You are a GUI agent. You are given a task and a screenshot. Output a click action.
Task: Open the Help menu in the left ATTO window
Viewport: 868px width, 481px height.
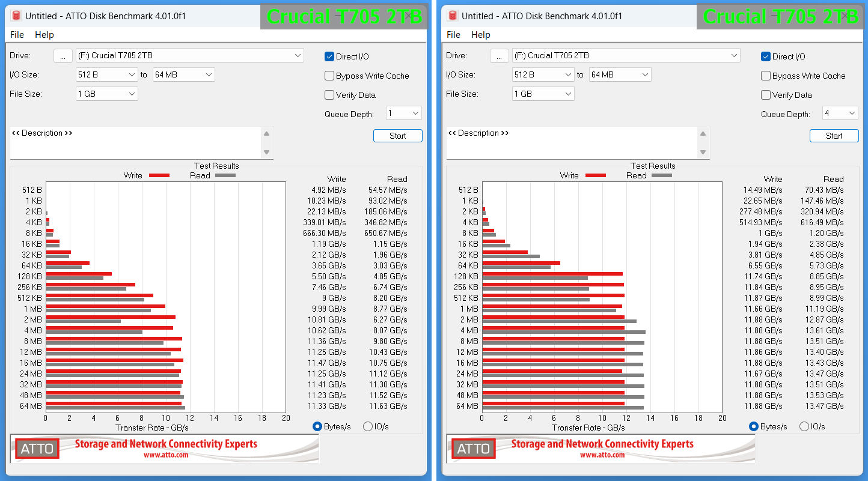[44, 35]
